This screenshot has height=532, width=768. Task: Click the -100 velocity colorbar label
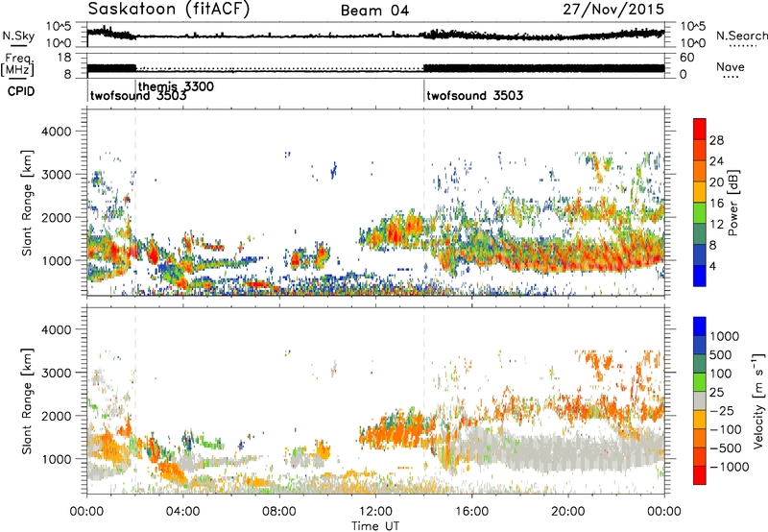click(x=726, y=429)
